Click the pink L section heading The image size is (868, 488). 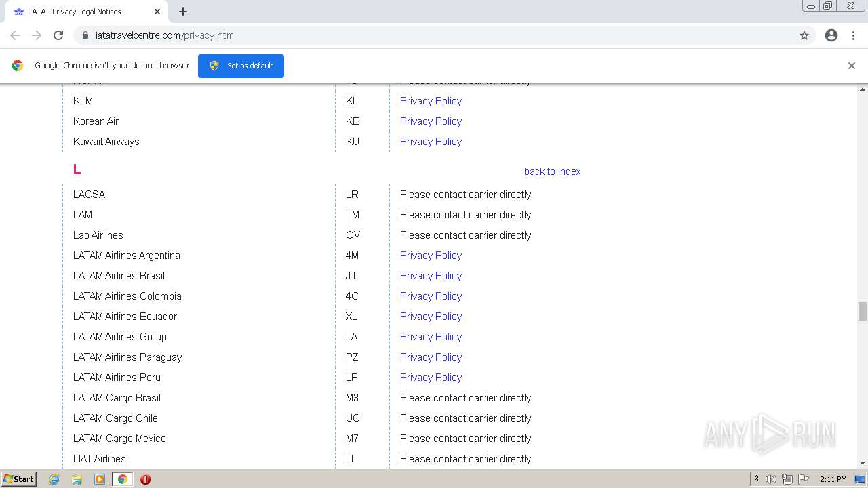(x=77, y=169)
